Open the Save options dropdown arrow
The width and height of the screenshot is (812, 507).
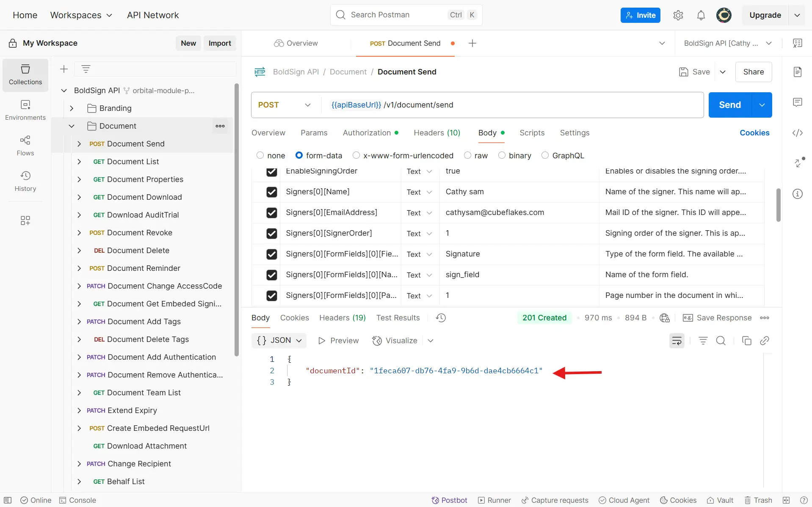[723, 72]
